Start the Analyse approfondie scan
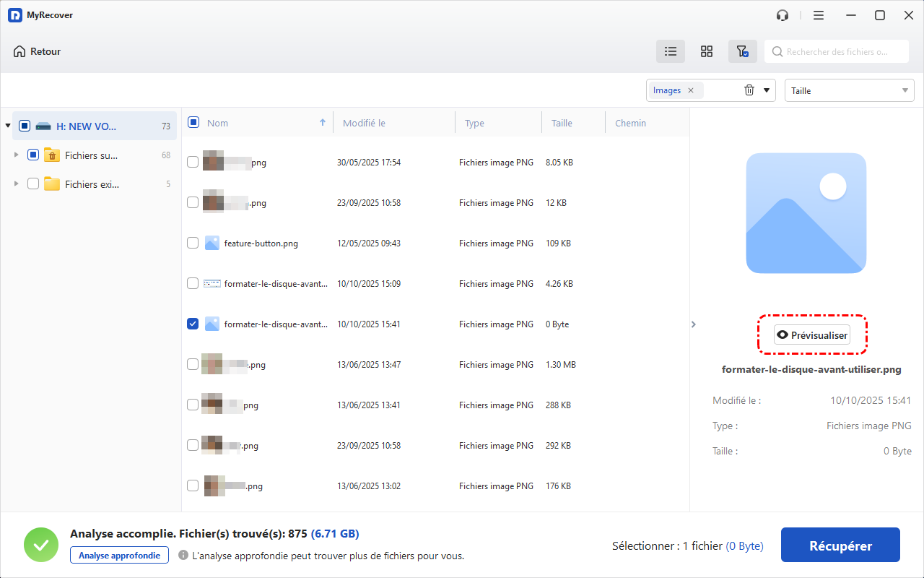This screenshot has height=578, width=924. pos(119,555)
